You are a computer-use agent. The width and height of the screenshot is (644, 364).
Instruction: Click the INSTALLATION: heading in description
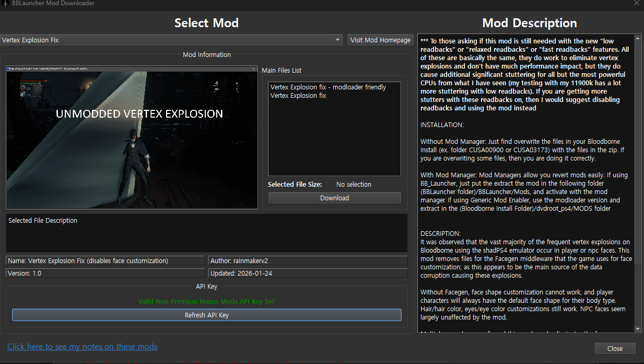point(442,125)
